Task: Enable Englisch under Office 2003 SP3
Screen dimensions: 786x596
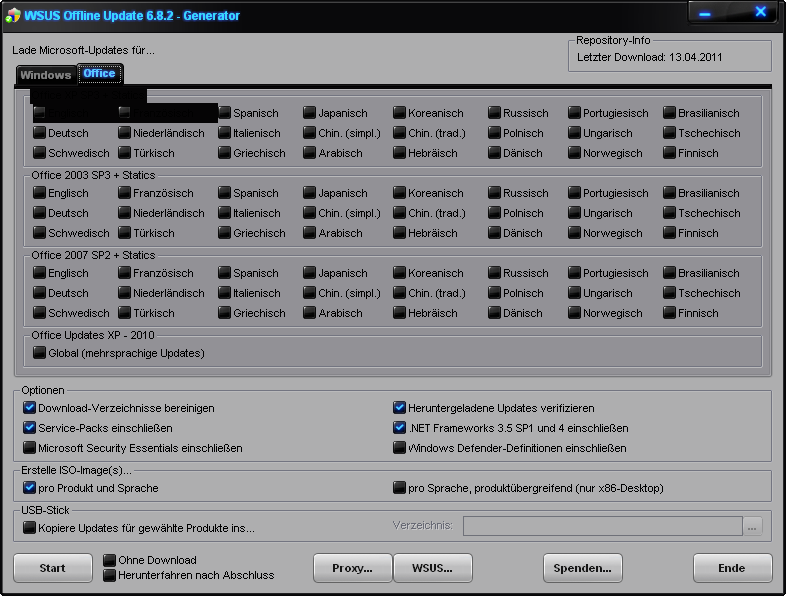Action: click(x=40, y=193)
